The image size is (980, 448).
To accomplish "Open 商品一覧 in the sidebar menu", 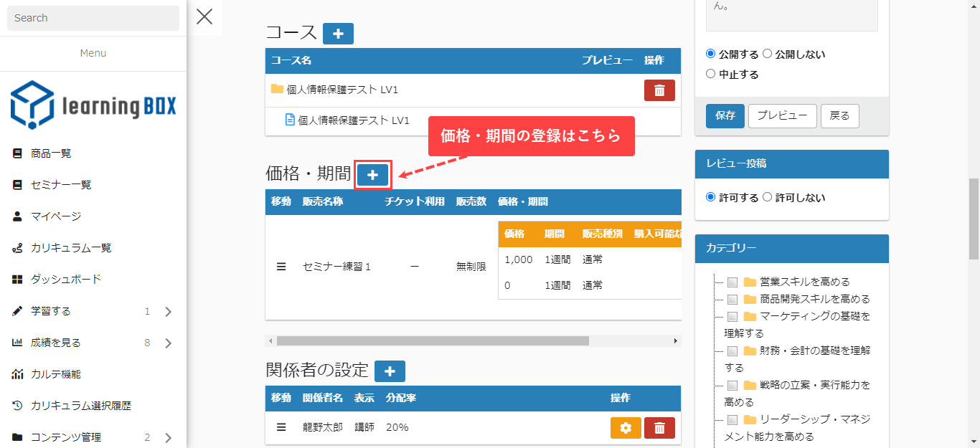I will coord(51,153).
